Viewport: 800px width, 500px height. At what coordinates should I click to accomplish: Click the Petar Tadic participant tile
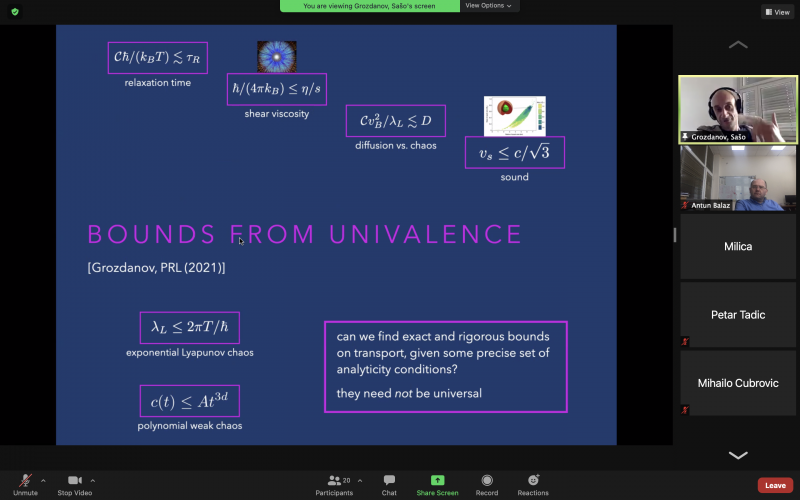click(x=738, y=315)
